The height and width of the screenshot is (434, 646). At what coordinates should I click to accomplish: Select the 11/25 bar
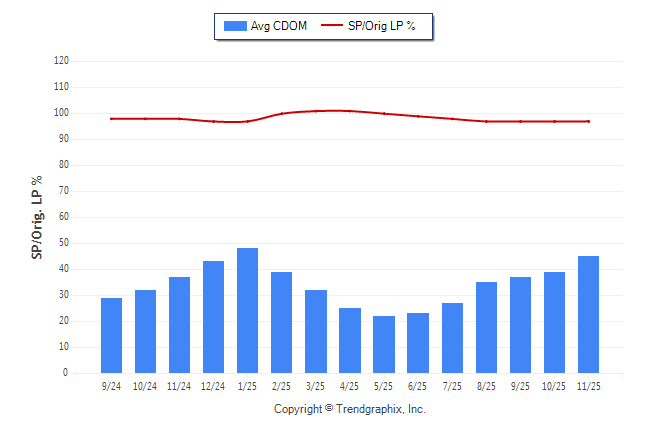tap(588, 315)
